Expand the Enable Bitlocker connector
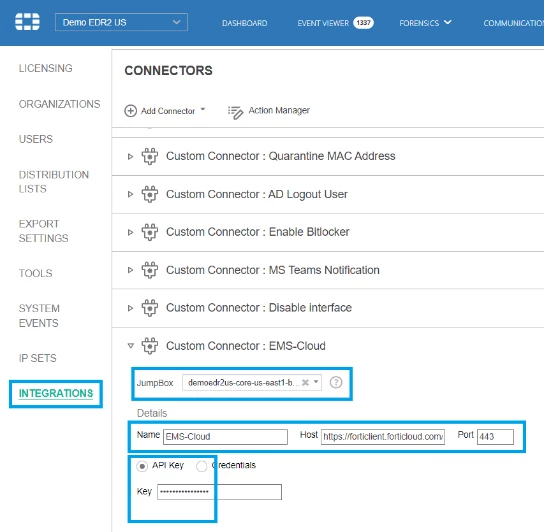This screenshot has height=532, width=544. point(130,232)
